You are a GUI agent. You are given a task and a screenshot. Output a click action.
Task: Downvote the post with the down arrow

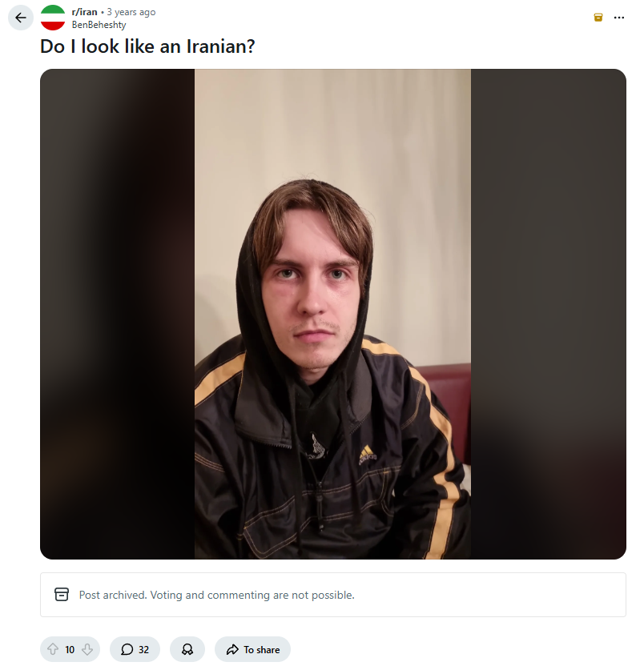(87, 649)
